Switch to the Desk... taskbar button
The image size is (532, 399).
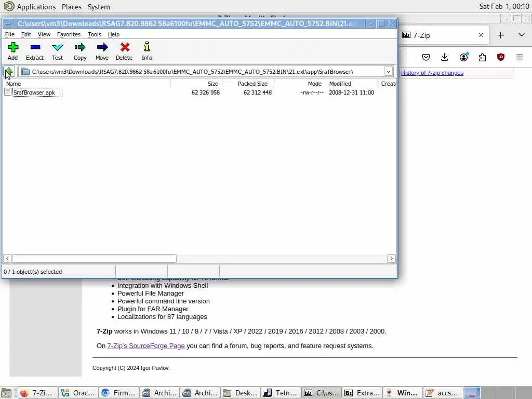[x=241, y=393]
